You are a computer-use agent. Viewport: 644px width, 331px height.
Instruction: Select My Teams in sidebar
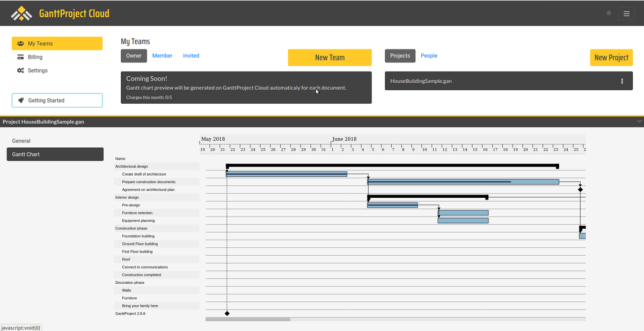coord(57,44)
